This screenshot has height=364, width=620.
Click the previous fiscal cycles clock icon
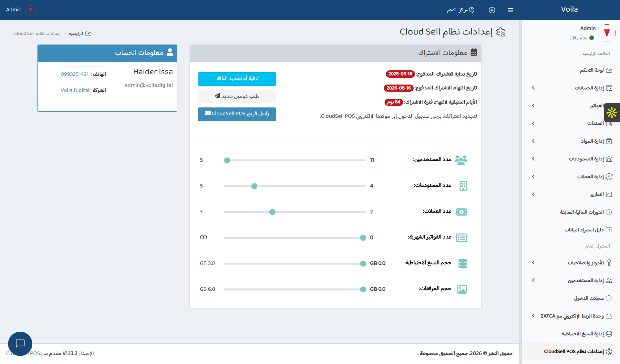point(609,212)
